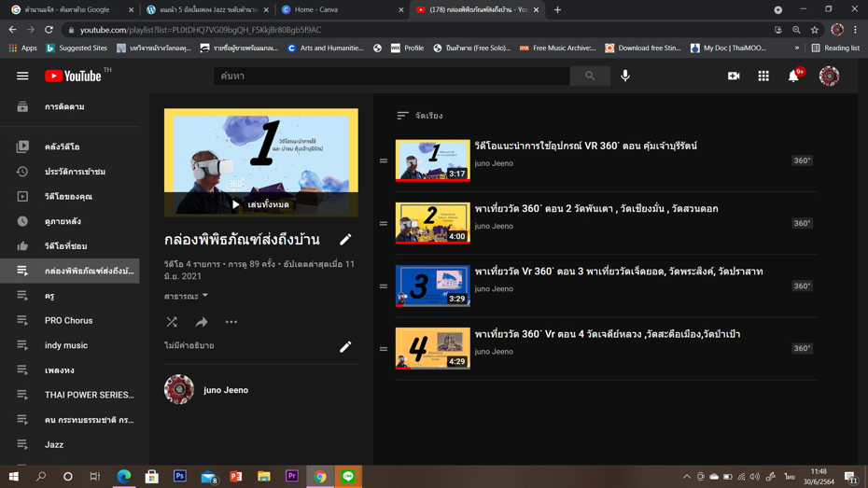Click the voice search microphone icon

click(x=625, y=77)
